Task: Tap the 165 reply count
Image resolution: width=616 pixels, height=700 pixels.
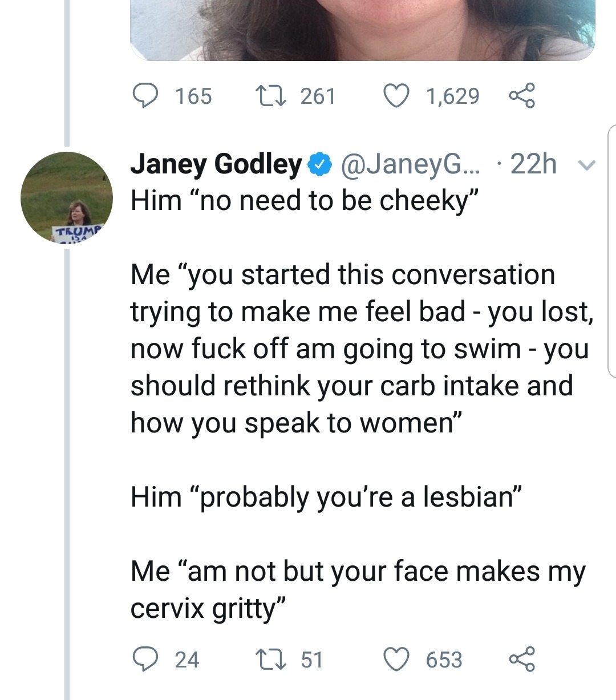Action: [193, 96]
